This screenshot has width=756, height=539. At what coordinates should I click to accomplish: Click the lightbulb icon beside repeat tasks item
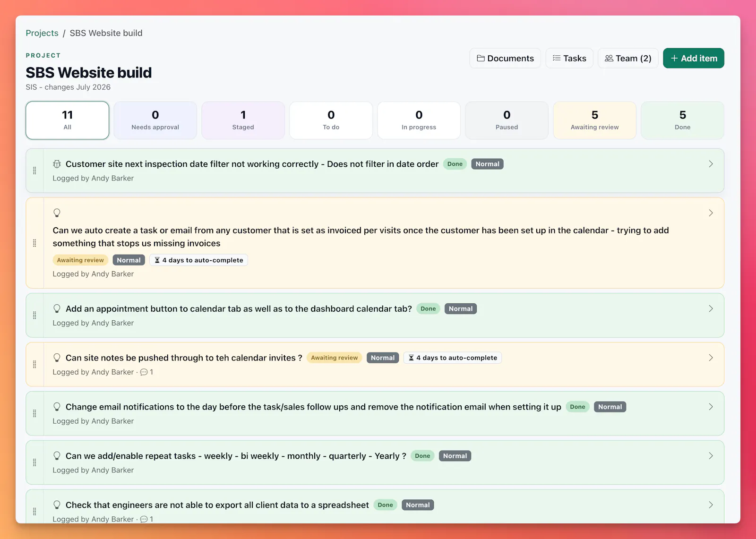tap(57, 456)
